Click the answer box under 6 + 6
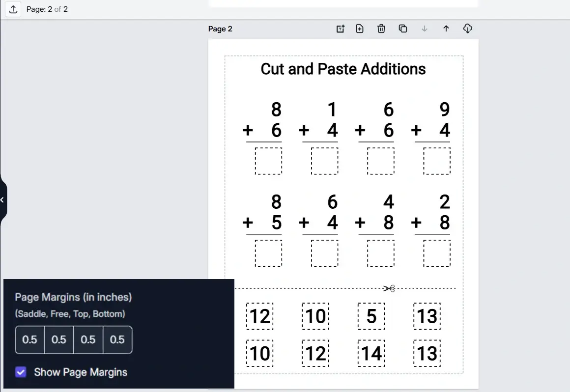 (381, 161)
